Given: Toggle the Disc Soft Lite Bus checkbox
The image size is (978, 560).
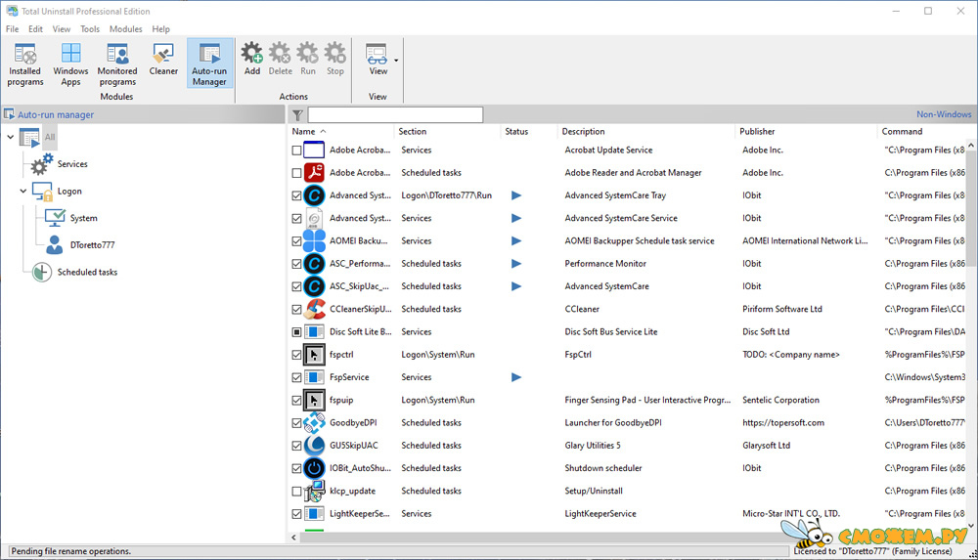Looking at the screenshot, I should (x=297, y=332).
